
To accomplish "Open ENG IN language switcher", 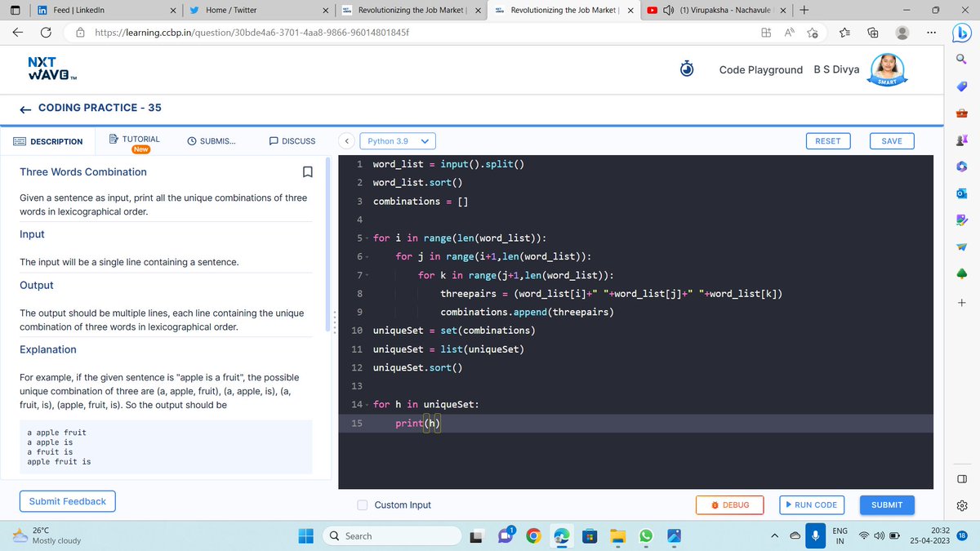I will click(x=840, y=536).
